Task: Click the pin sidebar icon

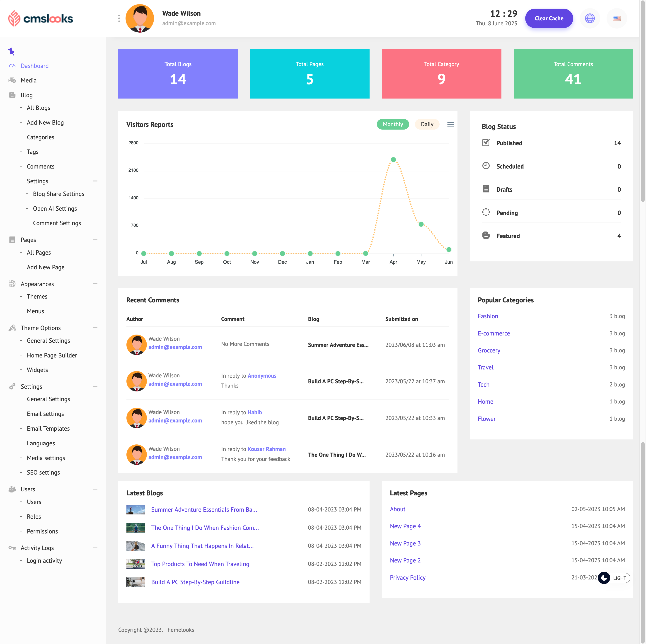Action: click(12, 51)
